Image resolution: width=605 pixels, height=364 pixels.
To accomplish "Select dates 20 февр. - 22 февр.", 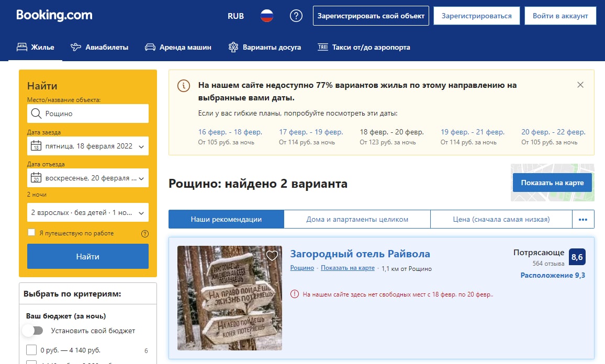I will click(x=553, y=132).
